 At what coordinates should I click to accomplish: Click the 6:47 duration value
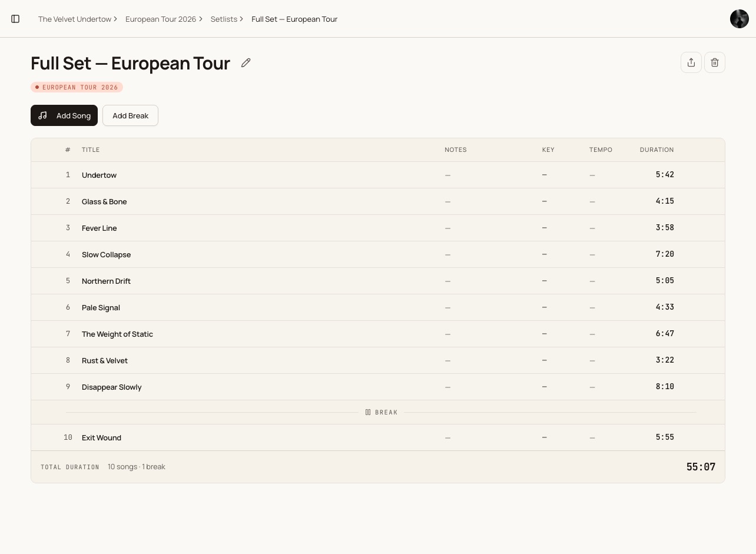click(665, 334)
